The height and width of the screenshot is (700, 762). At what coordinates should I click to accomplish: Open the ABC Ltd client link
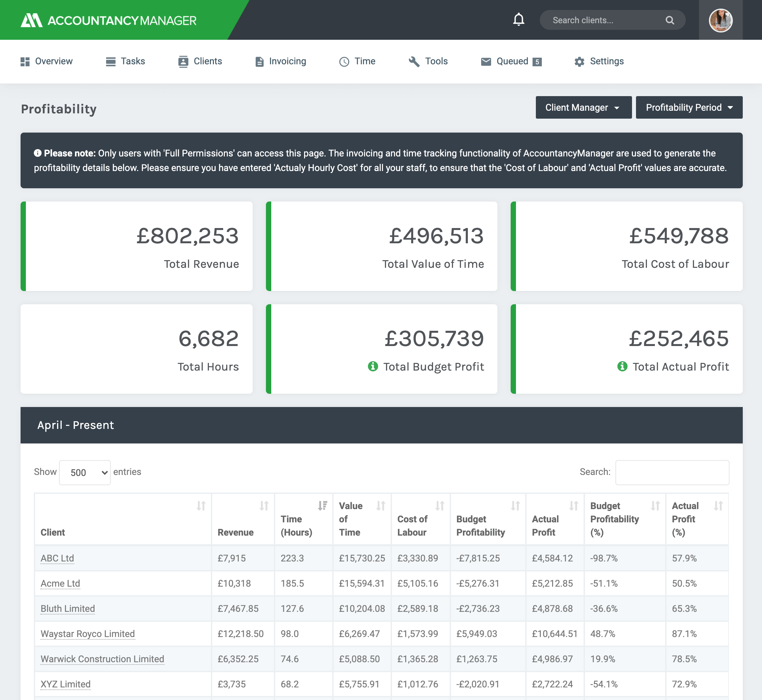(x=57, y=558)
